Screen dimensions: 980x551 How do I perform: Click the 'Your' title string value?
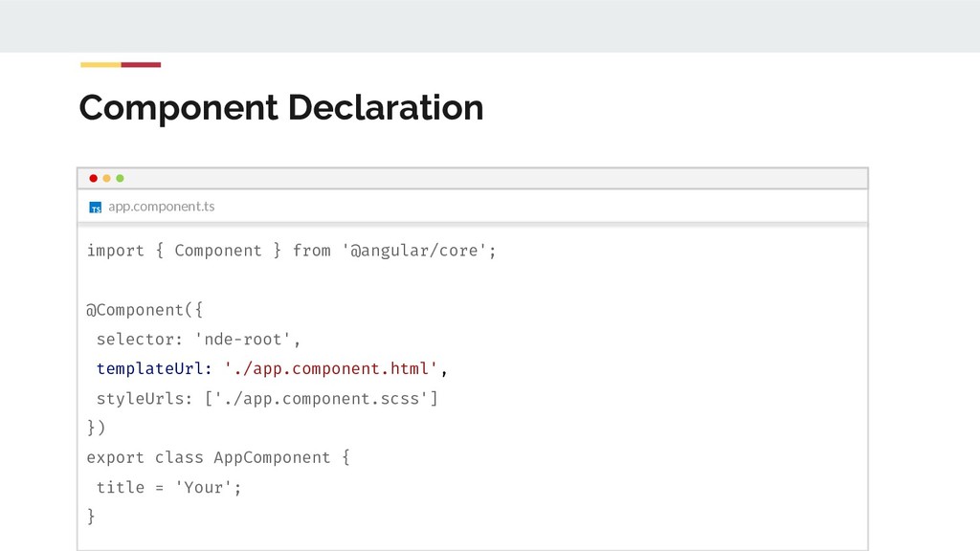(x=203, y=487)
